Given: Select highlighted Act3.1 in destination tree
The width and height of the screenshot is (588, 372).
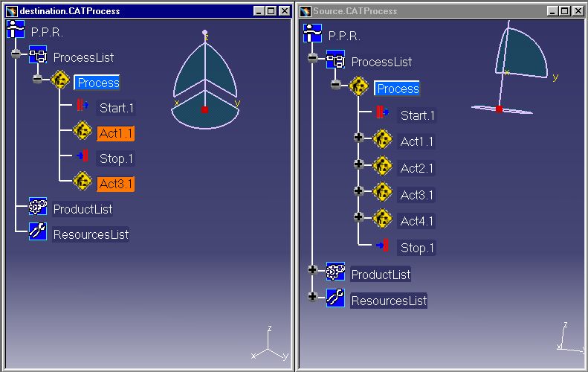Looking at the screenshot, I should (x=116, y=183).
